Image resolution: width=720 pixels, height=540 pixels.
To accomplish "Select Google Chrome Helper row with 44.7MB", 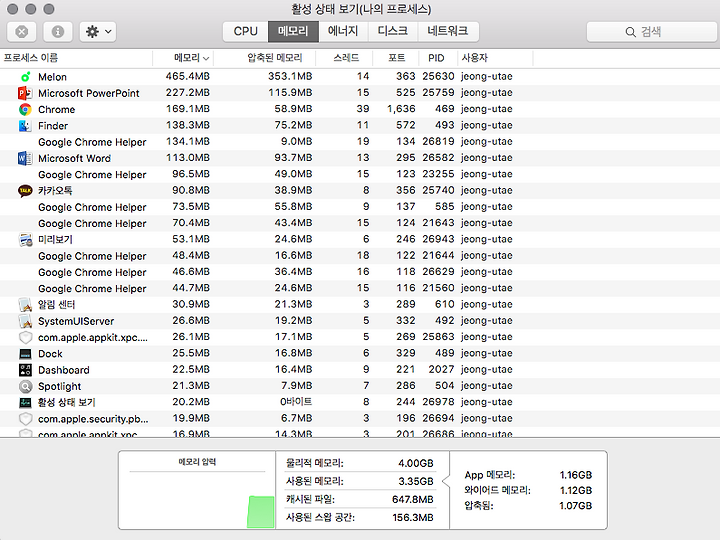I will coord(360,288).
